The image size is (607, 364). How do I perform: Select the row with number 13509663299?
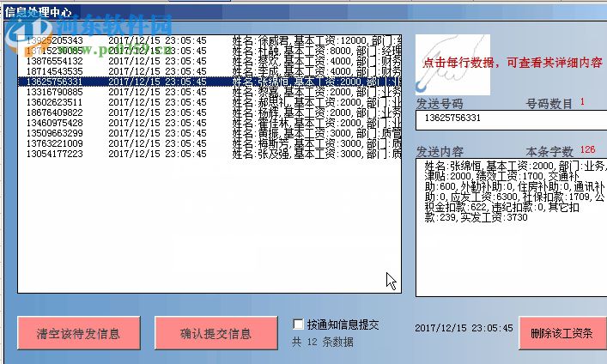click(x=209, y=133)
